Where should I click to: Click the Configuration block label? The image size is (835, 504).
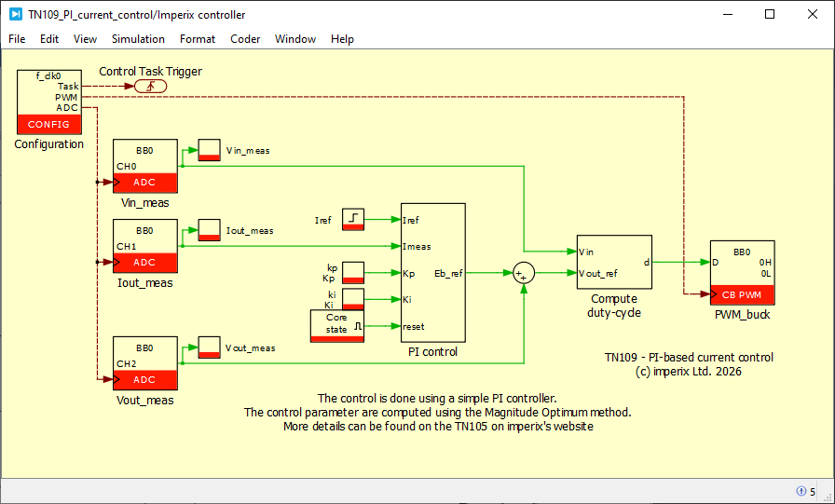coord(49,143)
